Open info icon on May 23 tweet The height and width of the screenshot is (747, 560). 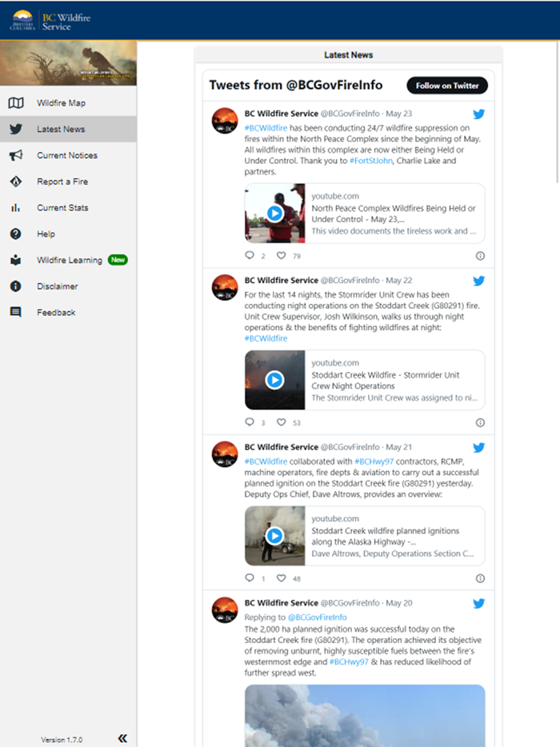point(480,256)
